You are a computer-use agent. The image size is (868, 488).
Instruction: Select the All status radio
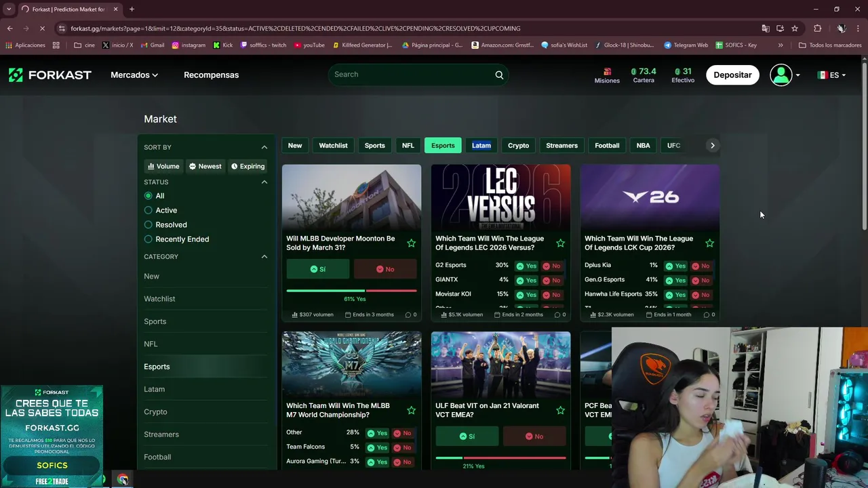(148, 196)
